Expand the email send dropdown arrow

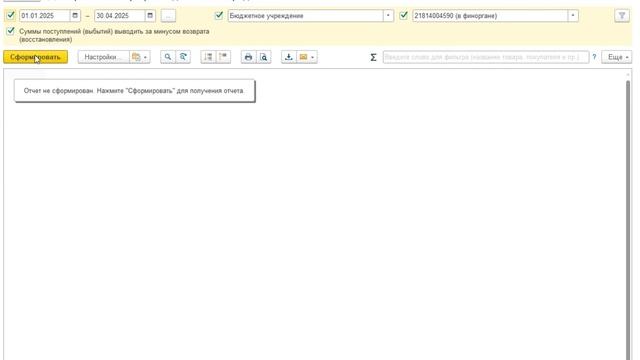point(313,57)
